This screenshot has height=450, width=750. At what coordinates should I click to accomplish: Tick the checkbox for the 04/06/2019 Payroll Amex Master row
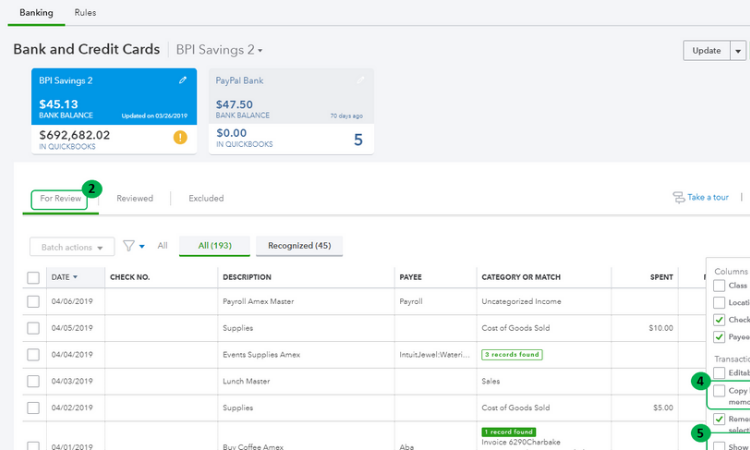(x=33, y=302)
